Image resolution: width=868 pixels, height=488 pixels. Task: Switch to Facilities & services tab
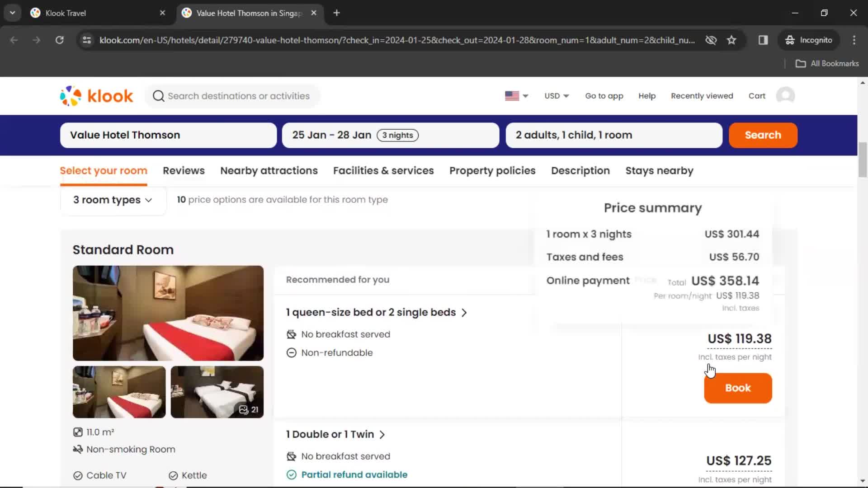[x=383, y=171]
